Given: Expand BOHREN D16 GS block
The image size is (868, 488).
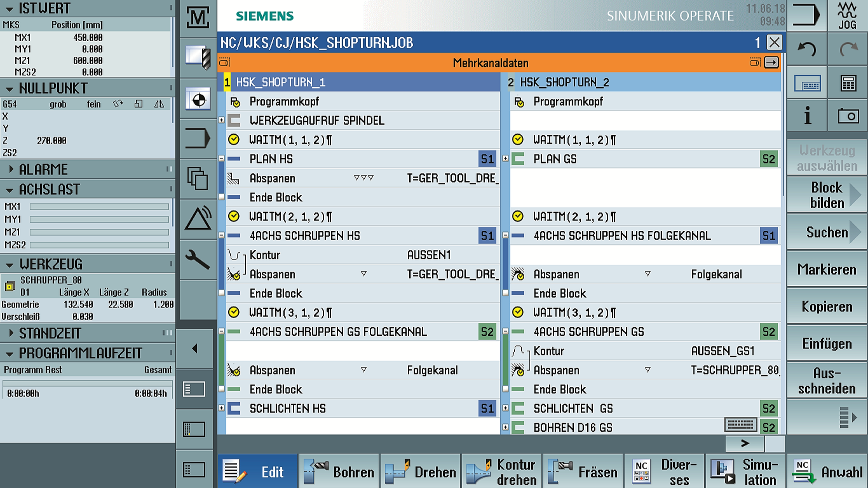Looking at the screenshot, I should (505, 427).
